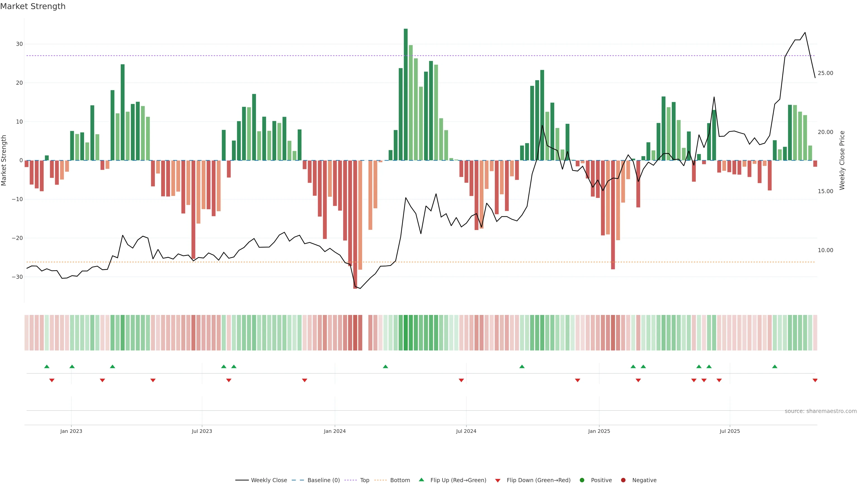The width and height of the screenshot is (868, 488).
Task: Click the Weekly Close Price axis title
Action: pos(842,160)
